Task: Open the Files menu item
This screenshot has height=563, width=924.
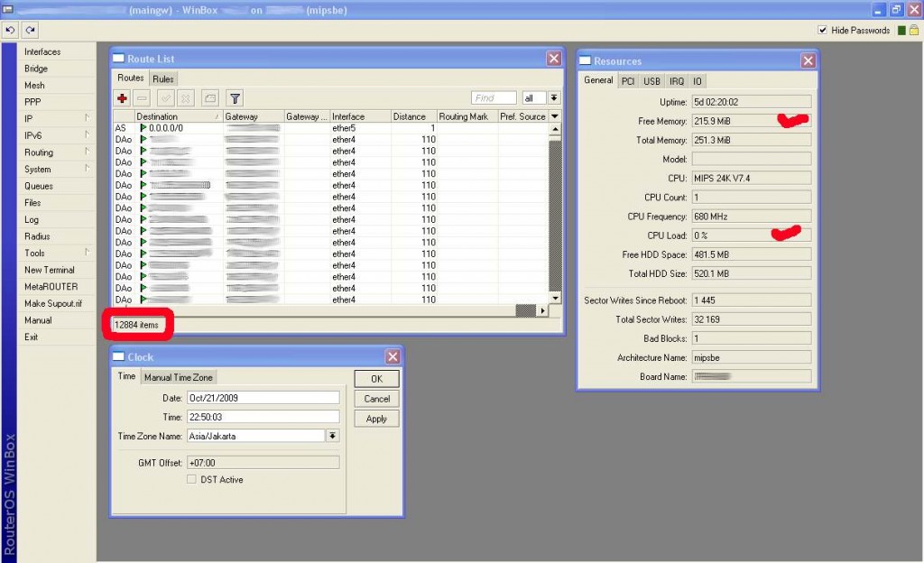Action: (x=57, y=203)
